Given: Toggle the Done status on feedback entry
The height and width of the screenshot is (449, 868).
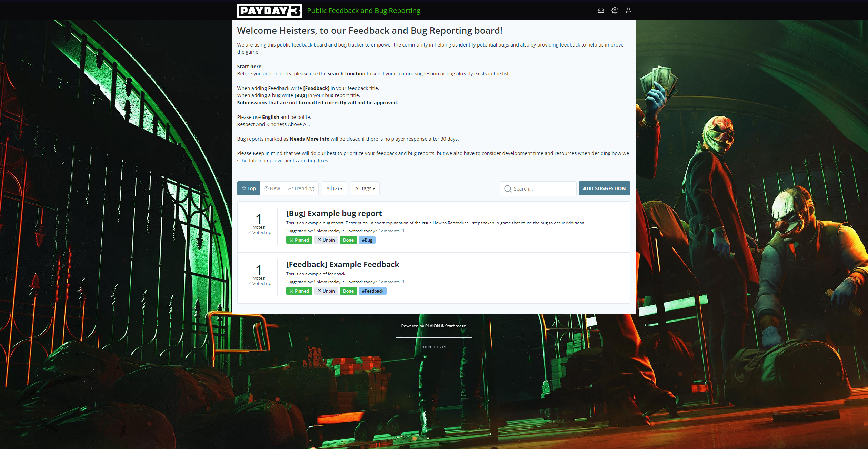Looking at the screenshot, I should 348,291.
